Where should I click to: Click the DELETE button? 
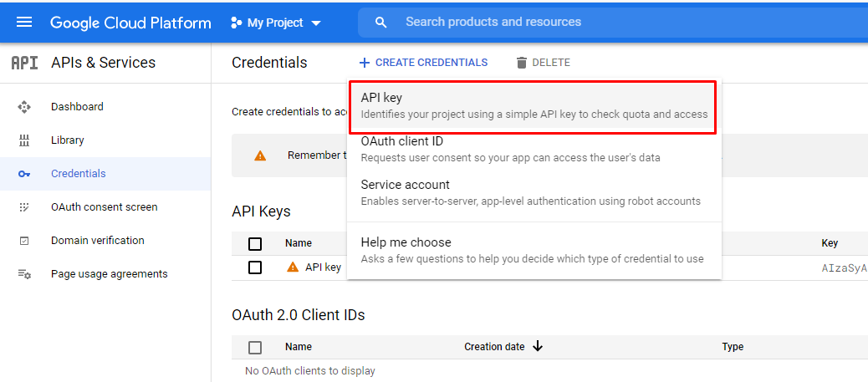pos(543,63)
